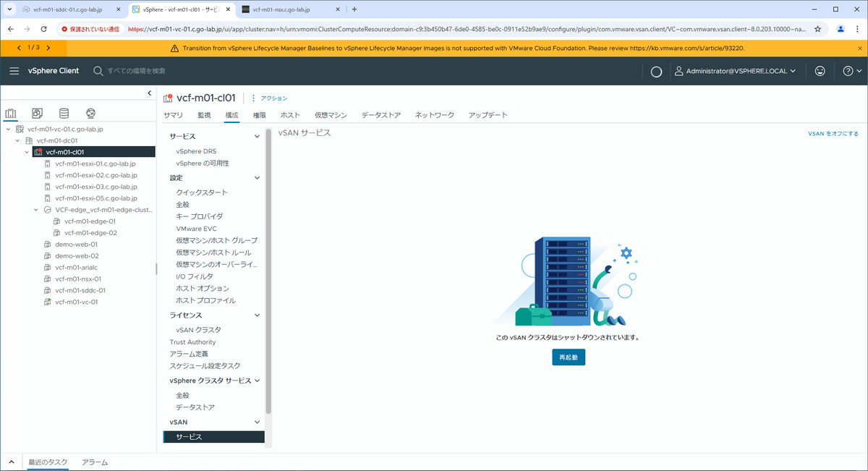This screenshot has height=471, width=868.
Task: Open the Storage inventory view
Action: [x=64, y=114]
